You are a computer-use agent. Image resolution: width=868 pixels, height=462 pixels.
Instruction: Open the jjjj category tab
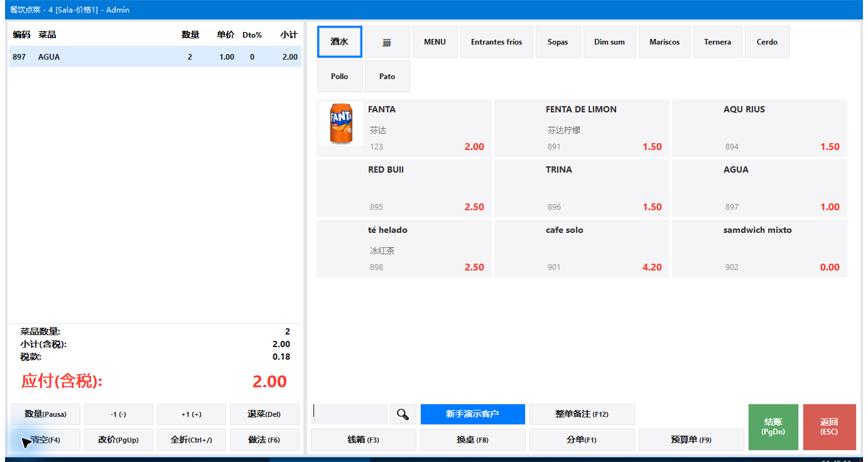388,42
